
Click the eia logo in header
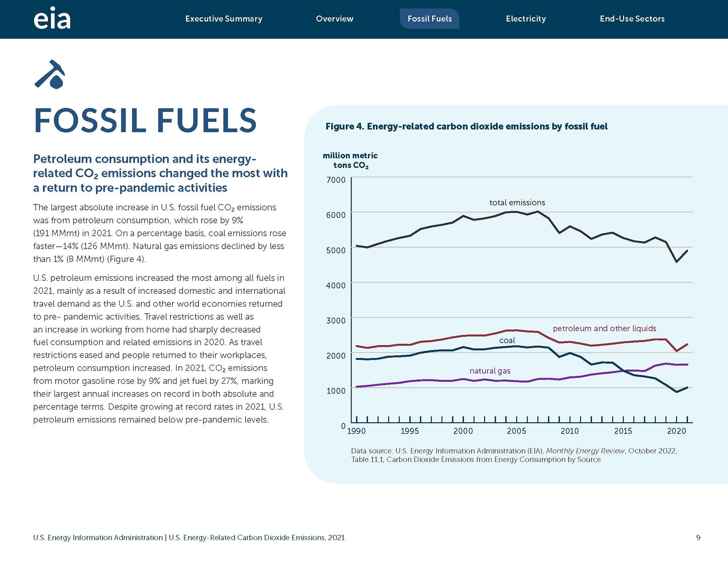pyautogui.click(x=52, y=18)
